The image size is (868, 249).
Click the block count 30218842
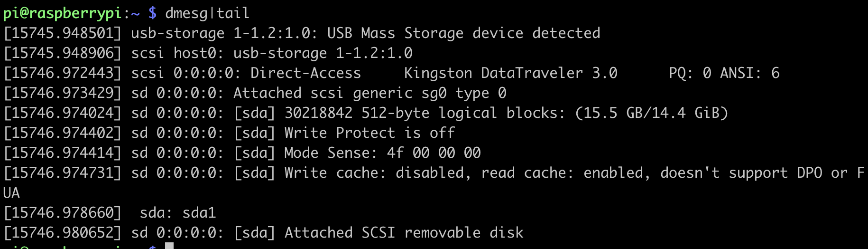coord(318,113)
